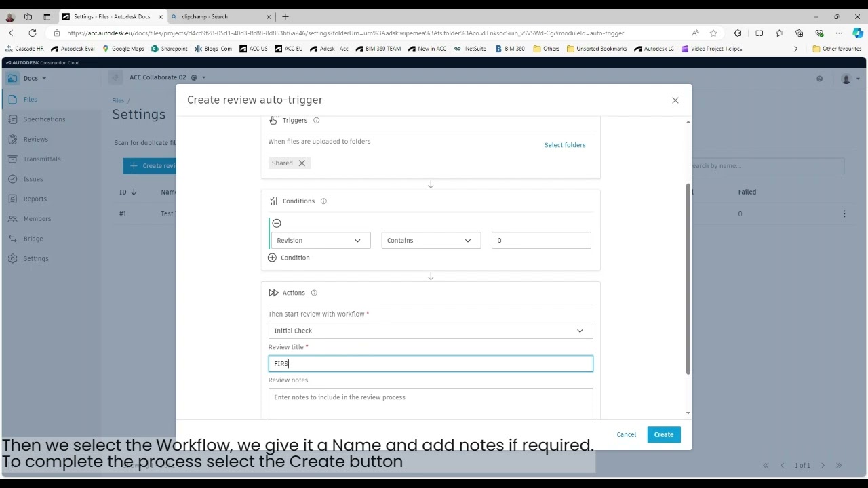868x488 pixels.
Task: Open Files in the sidebar
Action: pos(31,100)
